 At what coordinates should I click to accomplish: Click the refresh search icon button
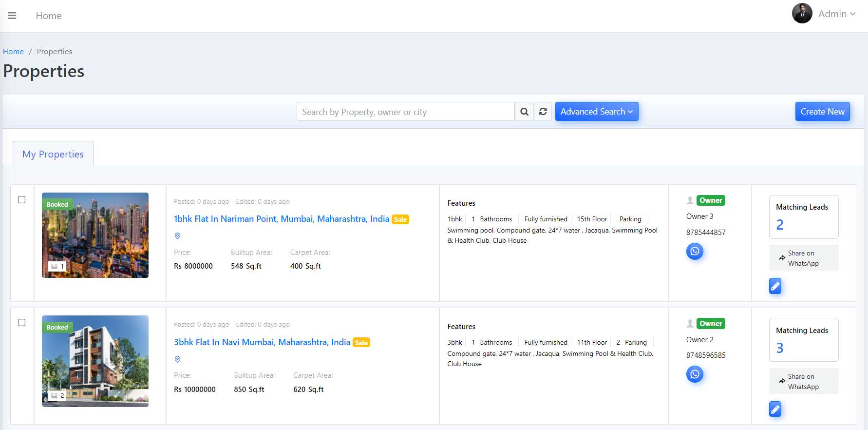click(543, 112)
